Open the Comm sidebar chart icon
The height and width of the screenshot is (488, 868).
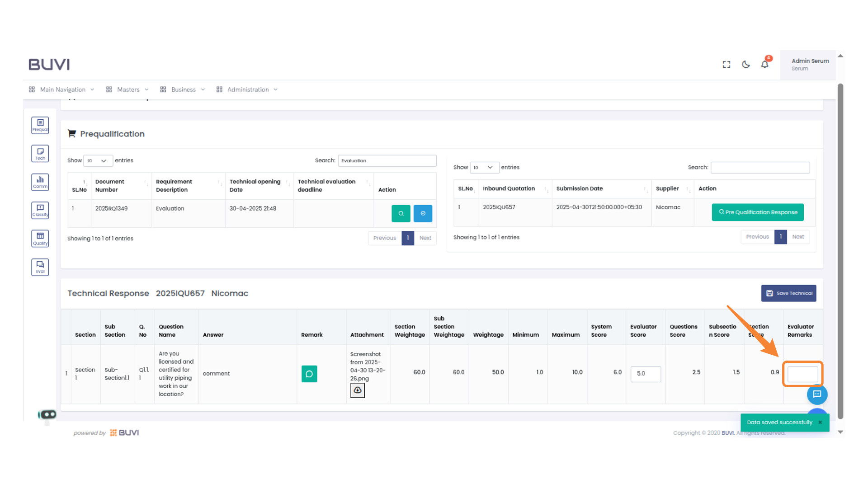[x=40, y=182]
